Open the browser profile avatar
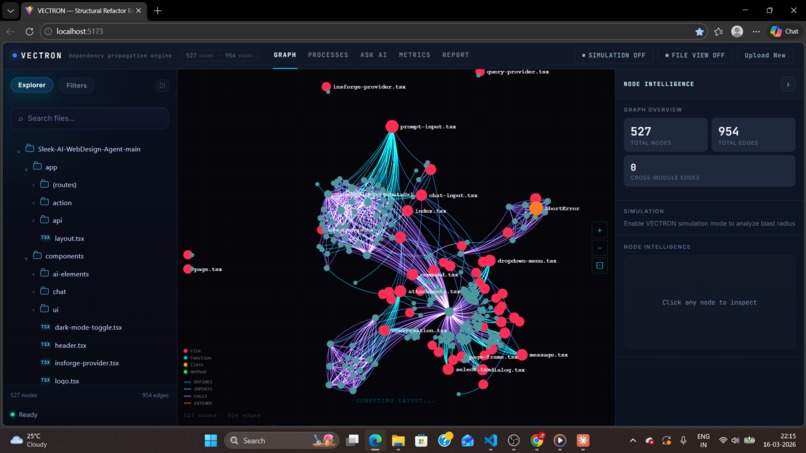 [737, 31]
